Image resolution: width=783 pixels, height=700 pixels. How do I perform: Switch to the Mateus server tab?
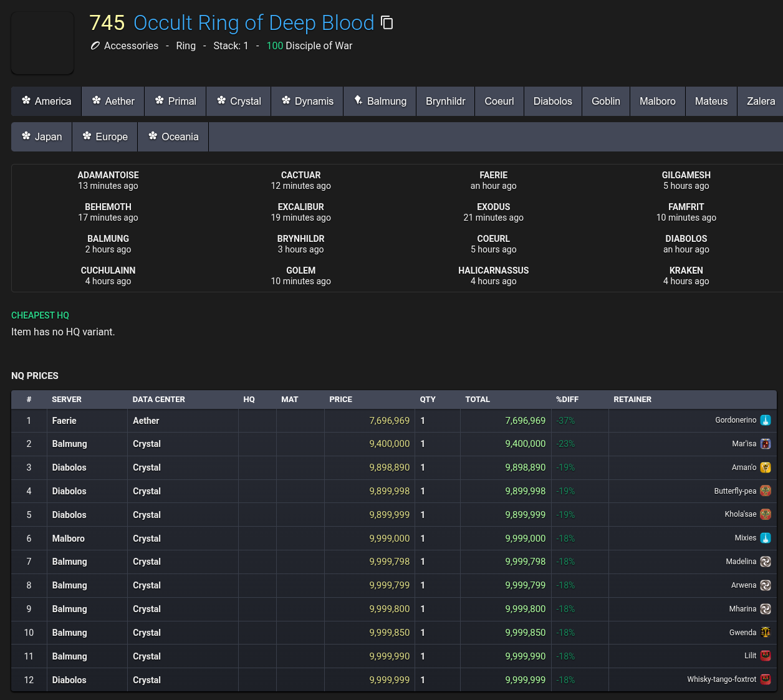click(x=711, y=101)
